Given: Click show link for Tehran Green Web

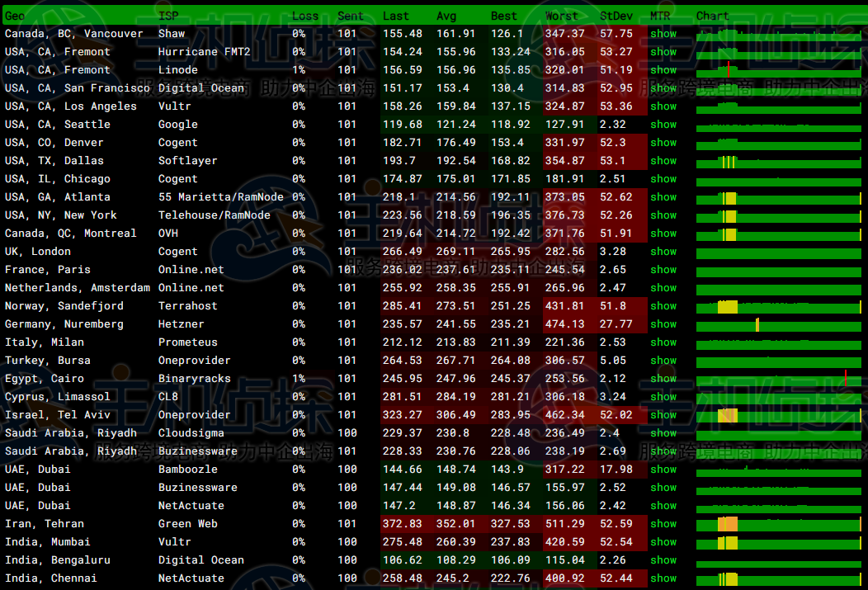Looking at the screenshot, I should 663,524.
